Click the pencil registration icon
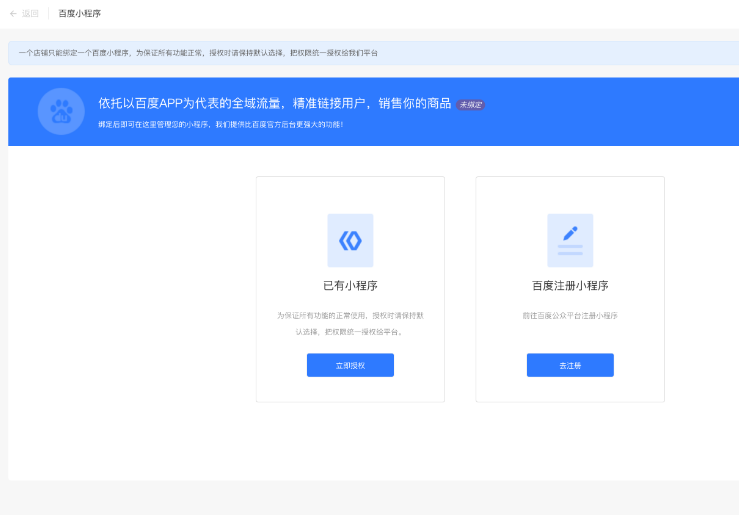 (570, 240)
